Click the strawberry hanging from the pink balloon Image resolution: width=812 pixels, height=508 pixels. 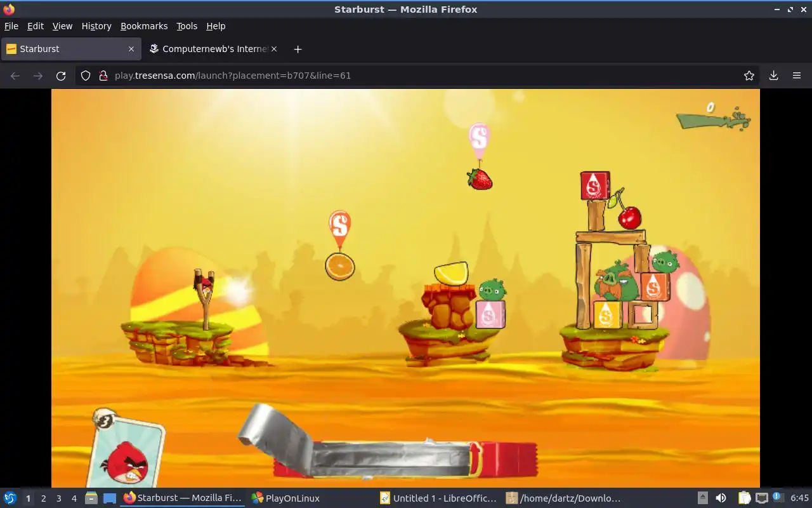[480, 179]
